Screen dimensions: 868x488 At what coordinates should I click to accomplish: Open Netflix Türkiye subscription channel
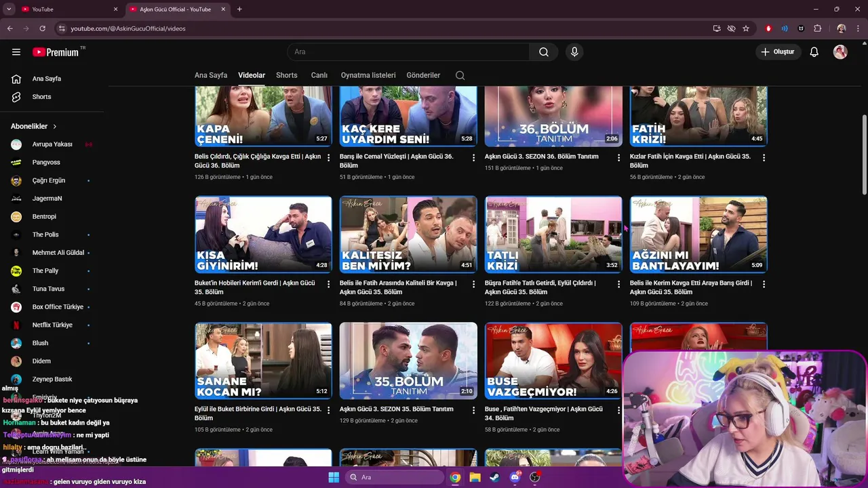pyautogui.click(x=52, y=325)
